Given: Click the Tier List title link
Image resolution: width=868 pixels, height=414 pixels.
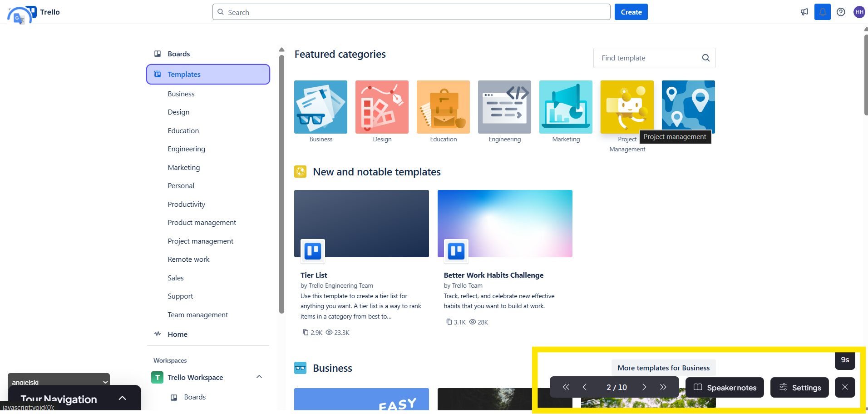Looking at the screenshot, I should click(314, 275).
